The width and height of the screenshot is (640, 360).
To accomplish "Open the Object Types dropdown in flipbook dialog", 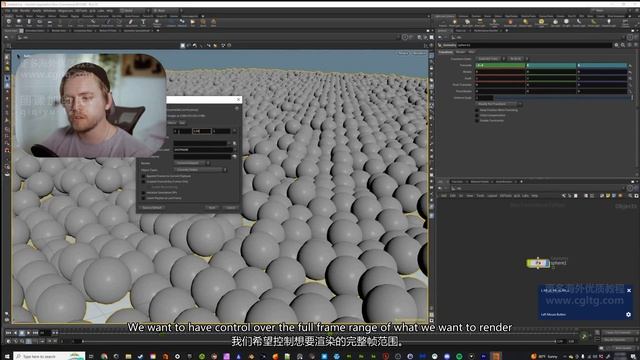I will [x=200, y=169].
